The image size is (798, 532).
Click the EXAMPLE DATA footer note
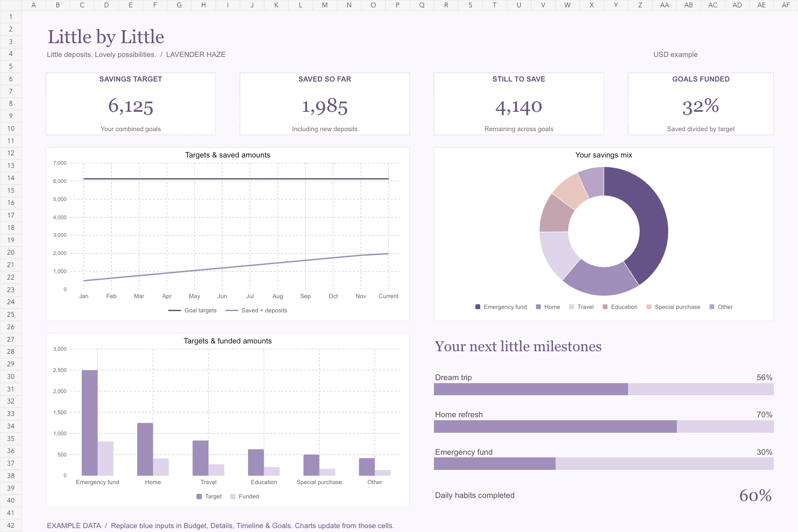220,526
